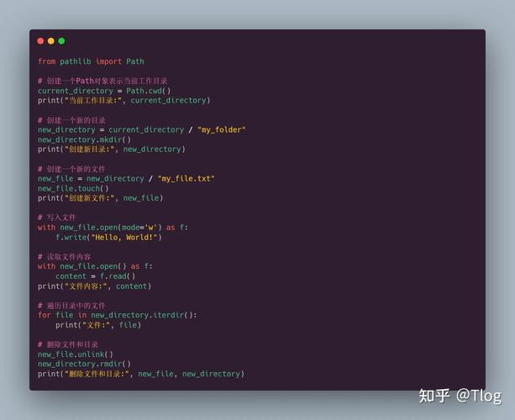This screenshot has height=420, width=515.
Task: Click the print("当前工作目录:") statement
Action: tap(123, 100)
